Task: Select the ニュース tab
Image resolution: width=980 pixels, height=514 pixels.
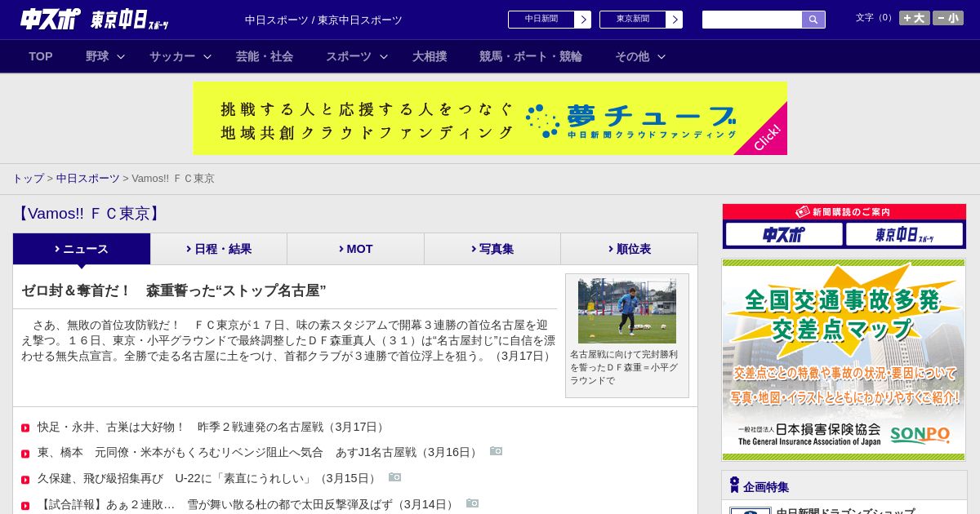Action: coord(82,249)
